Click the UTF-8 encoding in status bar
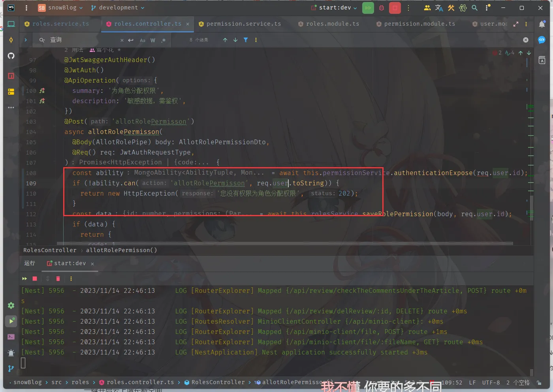The height and width of the screenshot is (392, 553). point(491,383)
